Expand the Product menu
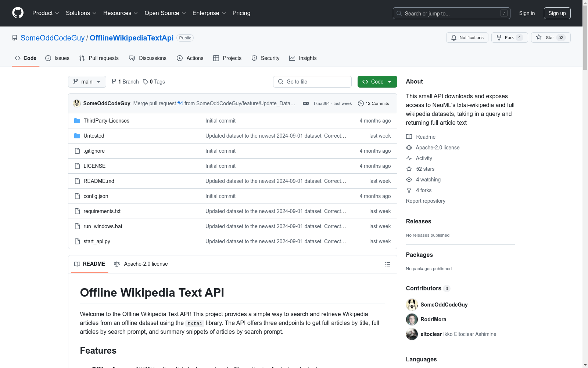The width and height of the screenshot is (588, 368). (46, 13)
